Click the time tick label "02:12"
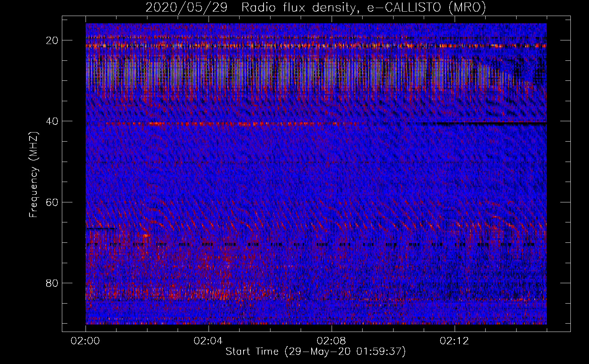Image resolution: width=589 pixels, height=364 pixels. 454,341
